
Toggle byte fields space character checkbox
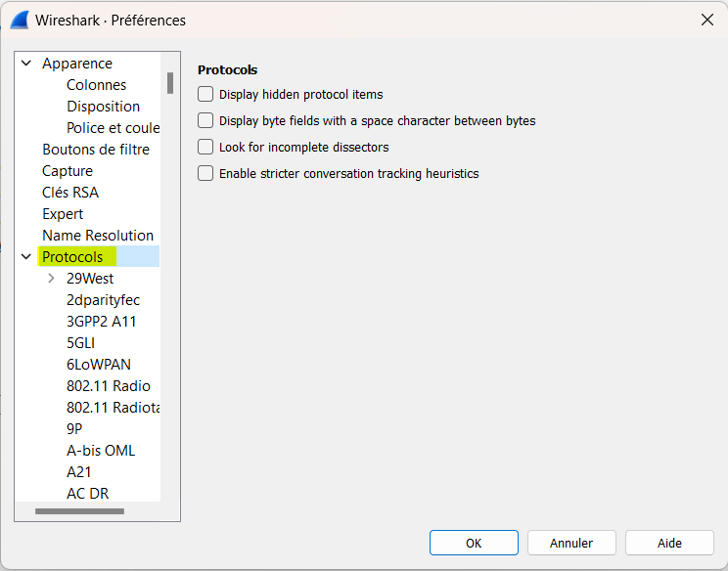(x=205, y=121)
